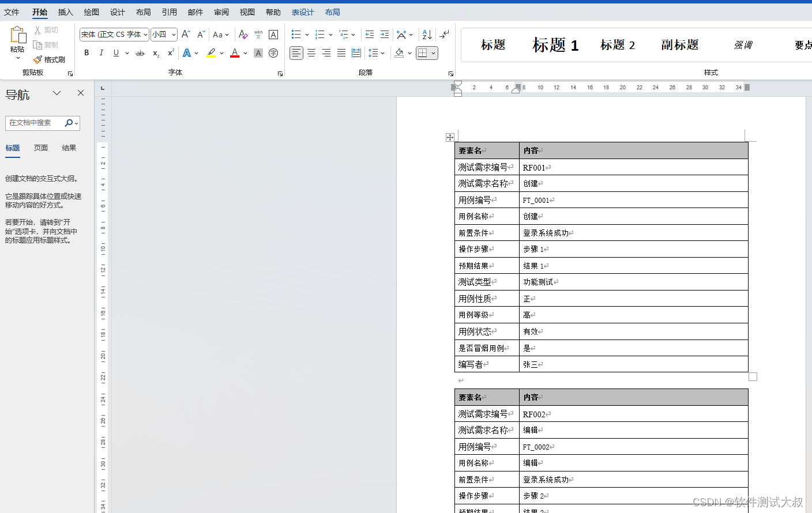Screen dimensions: 812x513
Task: Click the Asian layout text direction icon
Action: 401,35
